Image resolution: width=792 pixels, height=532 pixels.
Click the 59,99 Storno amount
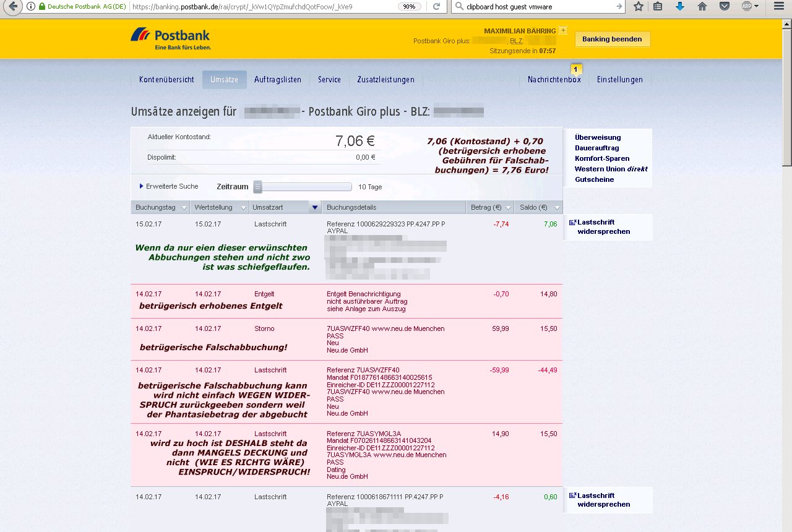pos(500,328)
